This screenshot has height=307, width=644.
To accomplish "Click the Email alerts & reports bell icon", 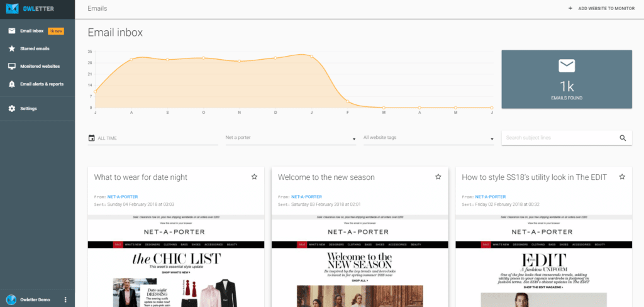I will point(11,84).
